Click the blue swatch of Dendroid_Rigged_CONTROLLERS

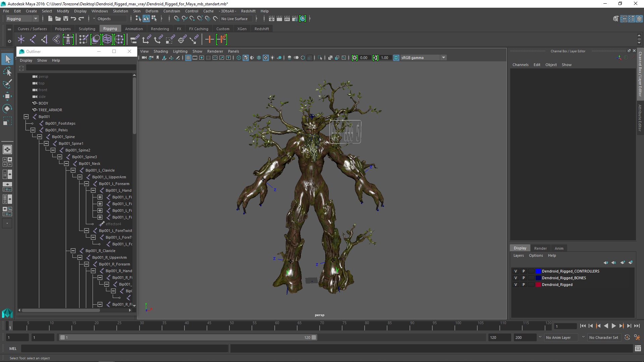pyautogui.click(x=538, y=271)
